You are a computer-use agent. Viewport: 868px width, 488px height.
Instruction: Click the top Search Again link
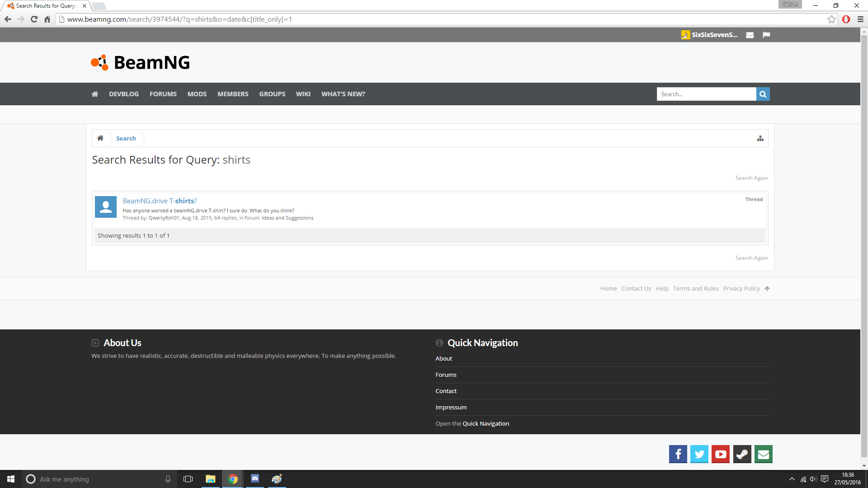[751, 178]
